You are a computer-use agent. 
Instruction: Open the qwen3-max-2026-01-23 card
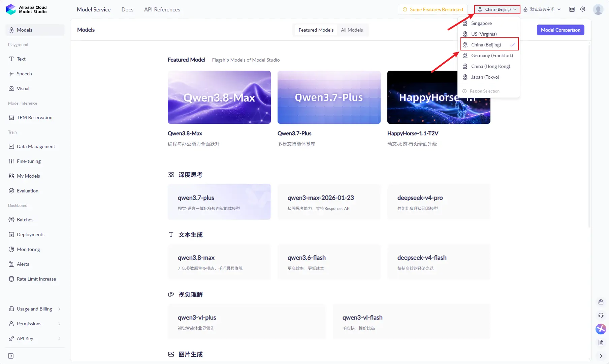[x=329, y=202]
